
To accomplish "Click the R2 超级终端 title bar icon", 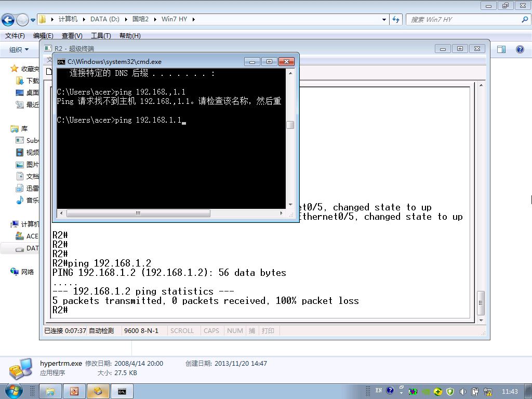I will click(48, 48).
